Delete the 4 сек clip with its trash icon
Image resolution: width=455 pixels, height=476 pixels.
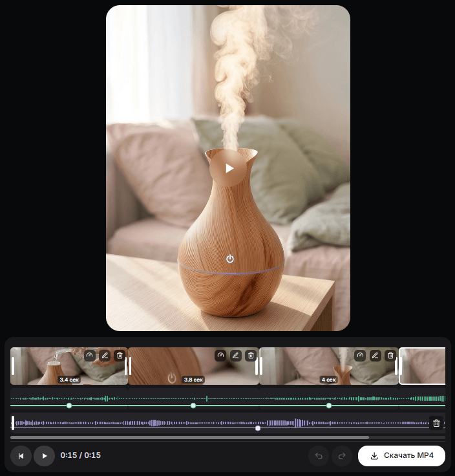point(390,355)
